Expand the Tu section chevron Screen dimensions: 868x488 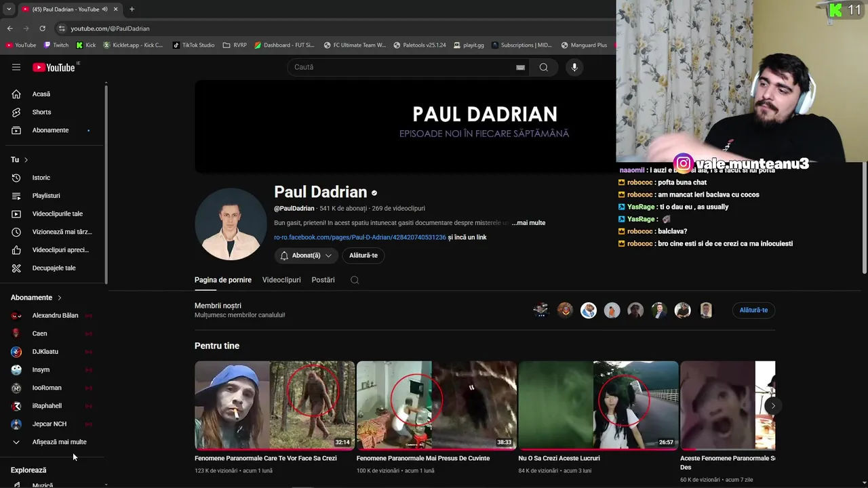[x=26, y=160]
